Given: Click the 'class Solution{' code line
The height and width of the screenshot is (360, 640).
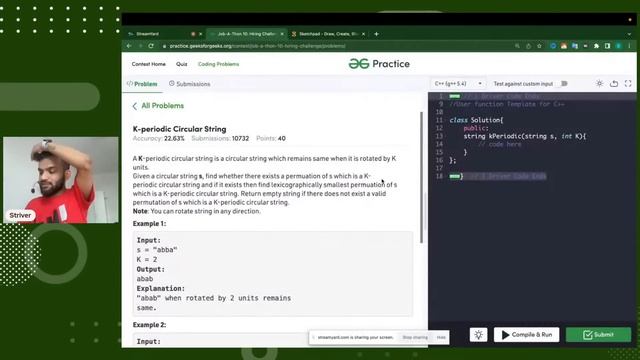Looking at the screenshot, I should pyautogui.click(x=476, y=120).
